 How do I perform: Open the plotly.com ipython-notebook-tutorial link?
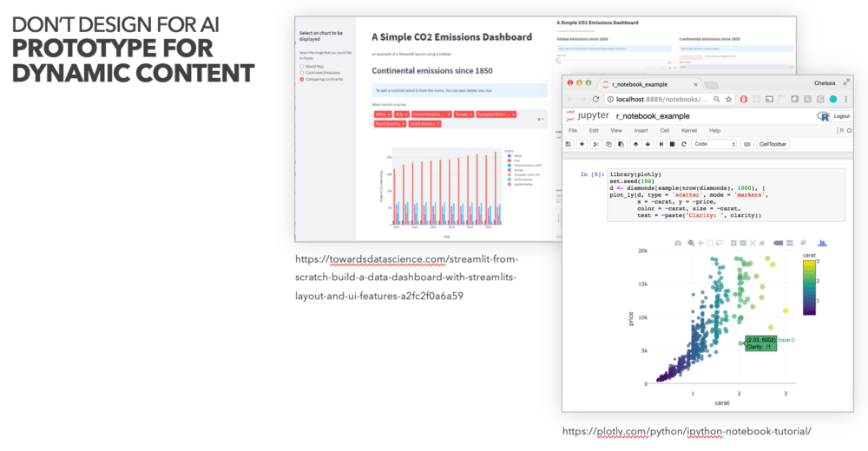687,431
